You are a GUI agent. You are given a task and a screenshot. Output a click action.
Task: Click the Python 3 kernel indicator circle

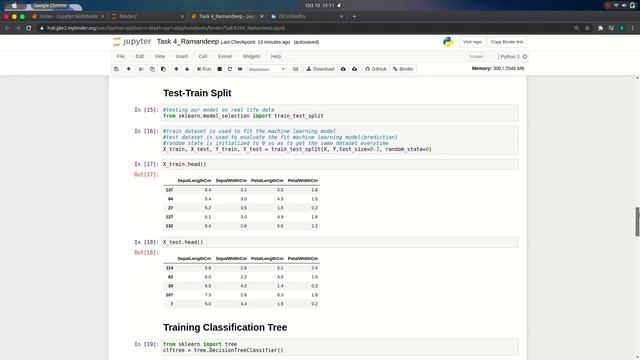[x=525, y=57]
